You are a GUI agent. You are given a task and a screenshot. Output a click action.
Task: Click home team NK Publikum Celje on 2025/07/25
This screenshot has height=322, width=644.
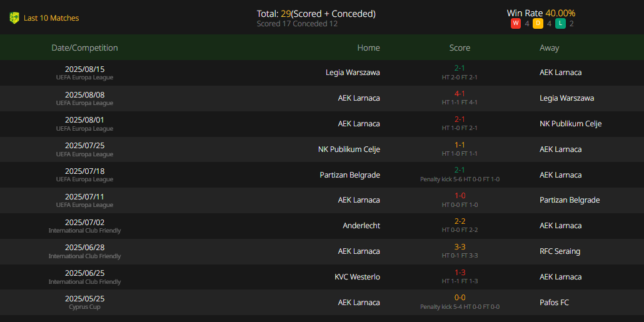coord(349,149)
